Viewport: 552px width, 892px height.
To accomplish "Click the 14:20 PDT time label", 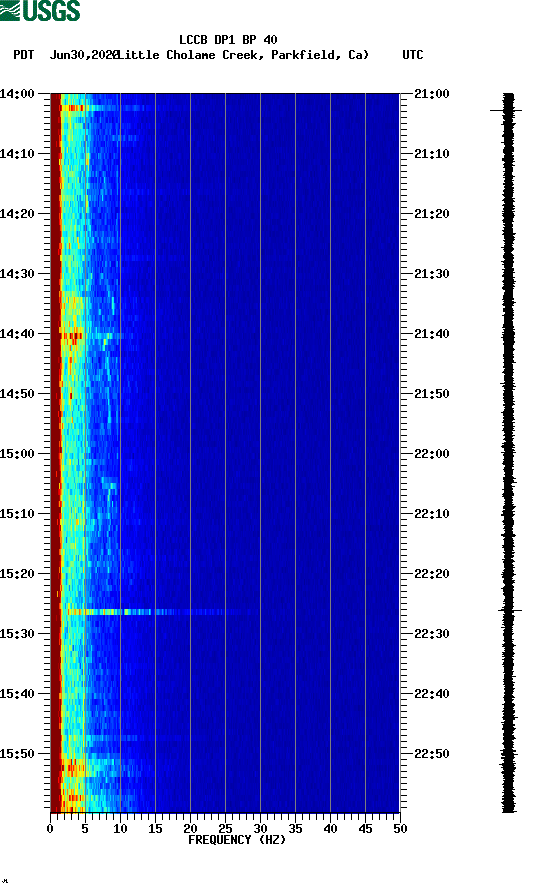I will (17, 214).
